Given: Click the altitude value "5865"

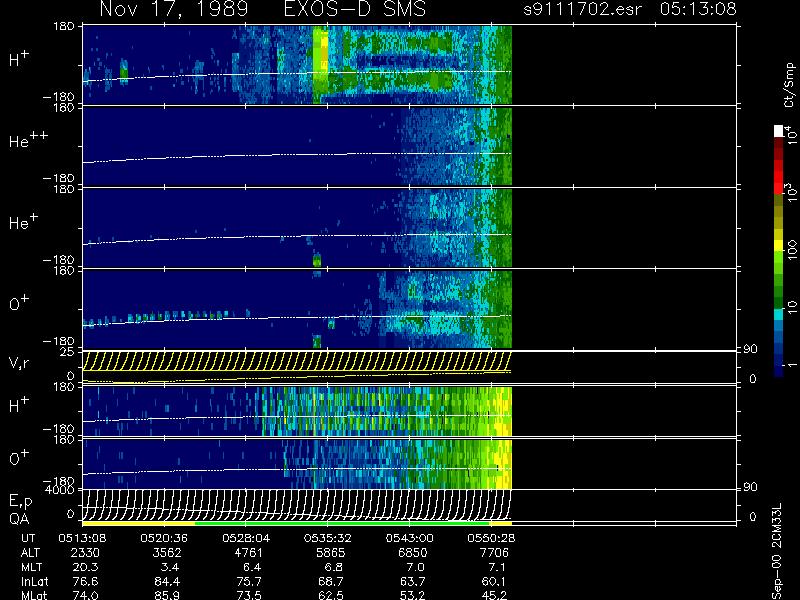Looking at the screenshot, I should pyautogui.click(x=331, y=553).
